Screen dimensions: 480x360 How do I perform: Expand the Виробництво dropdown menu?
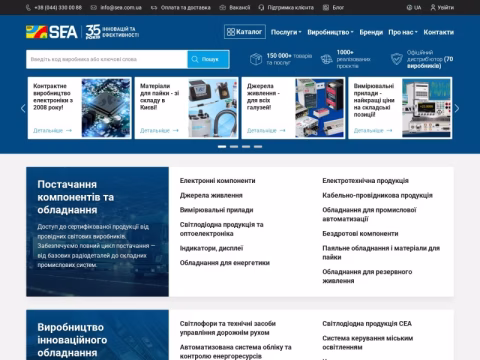[330, 32]
